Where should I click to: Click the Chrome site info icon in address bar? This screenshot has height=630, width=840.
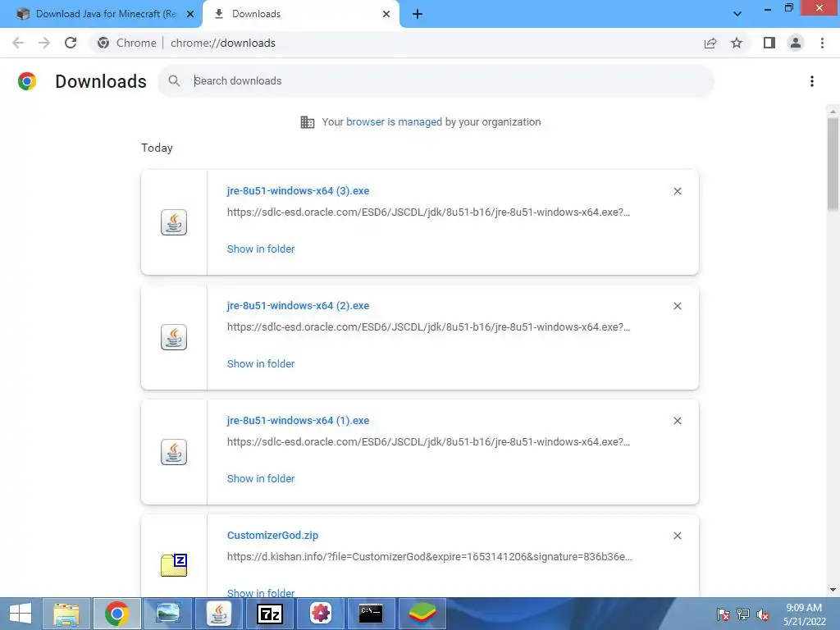tap(103, 43)
